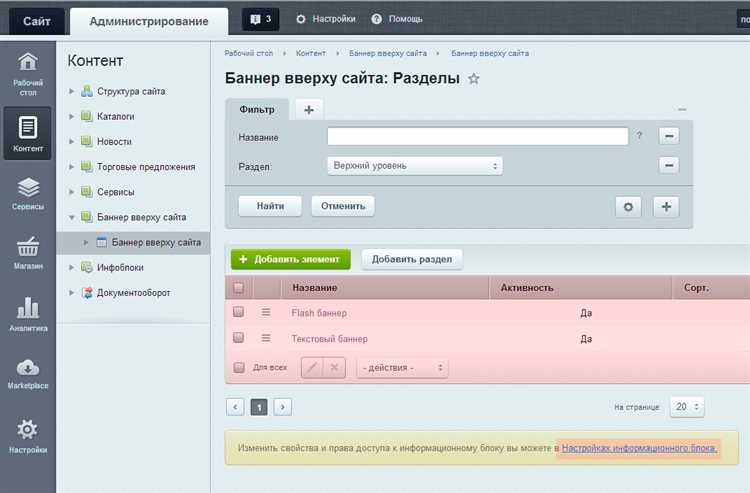Screen dimensions: 750x493
Task: Focus the Название filter text field
Action: [477, 136]
